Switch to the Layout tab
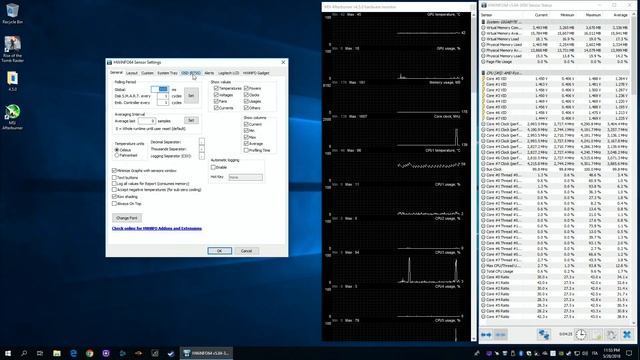640x360 pixels. pyautogui.click(x=131, y=73)
